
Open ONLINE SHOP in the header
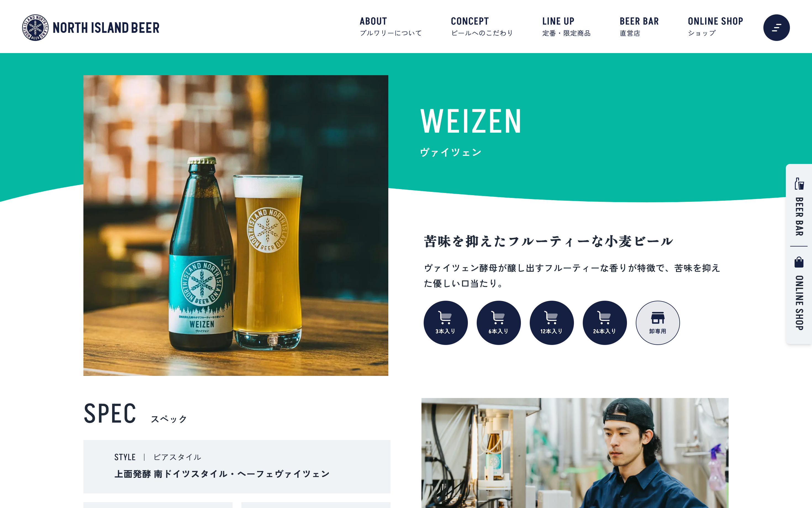click(x=715, y=27)
